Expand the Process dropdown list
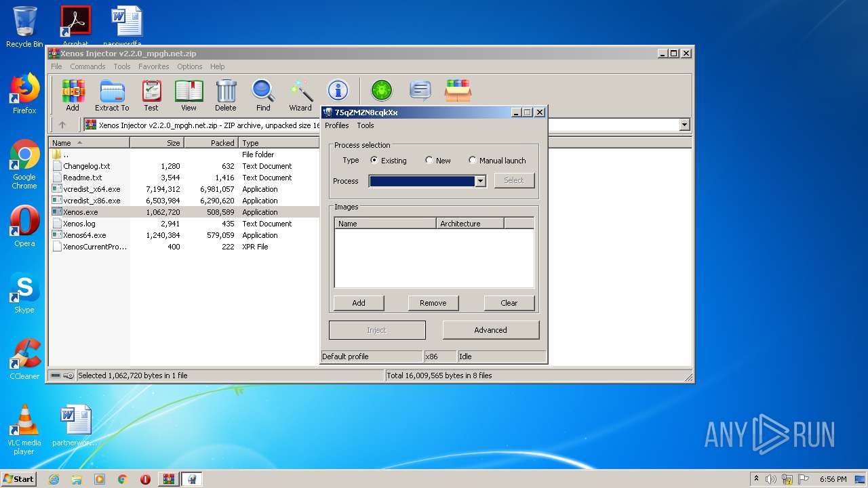This screenshot has width=868, height=488. click(480, 181)
